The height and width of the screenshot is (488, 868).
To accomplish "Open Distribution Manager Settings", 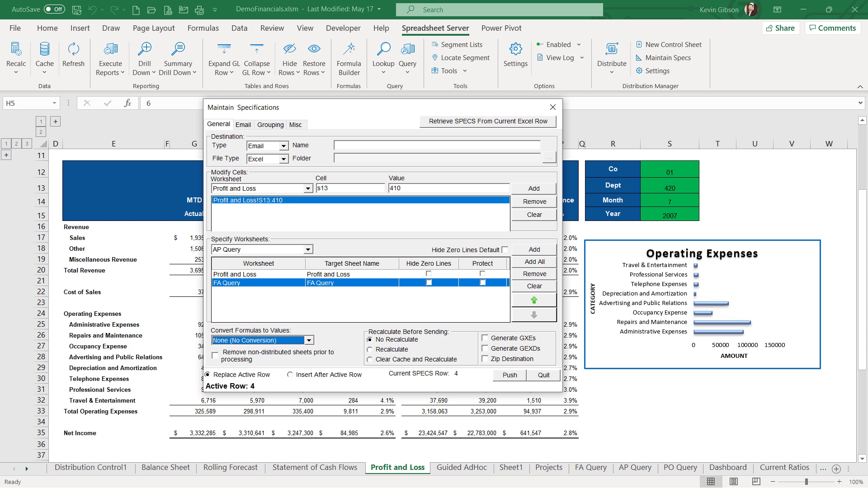I will [652, 70].
